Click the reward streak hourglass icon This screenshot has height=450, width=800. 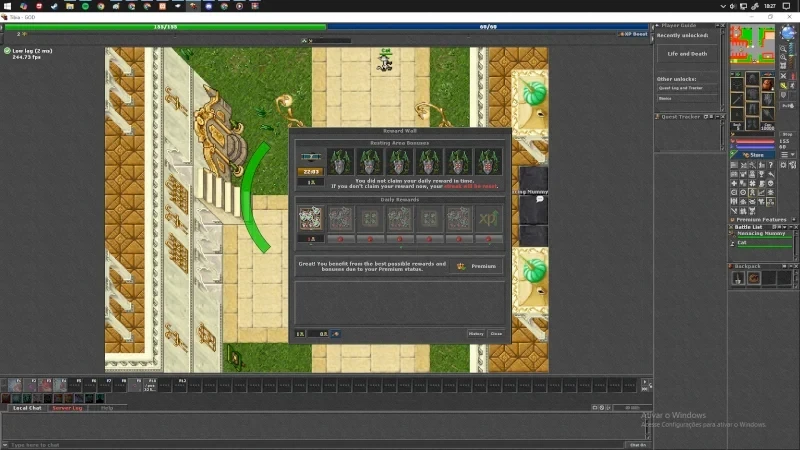tap(310, 157)
